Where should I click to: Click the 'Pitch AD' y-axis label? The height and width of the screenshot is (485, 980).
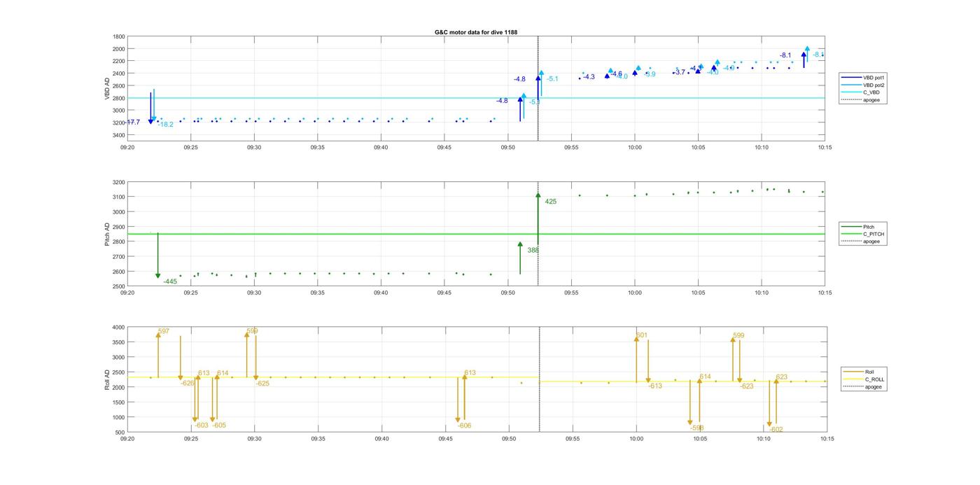pos(107,234)
